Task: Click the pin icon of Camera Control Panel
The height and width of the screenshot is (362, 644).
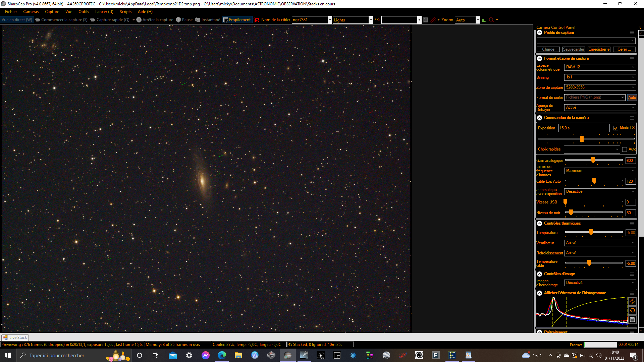Action: [x=640, y=27]
